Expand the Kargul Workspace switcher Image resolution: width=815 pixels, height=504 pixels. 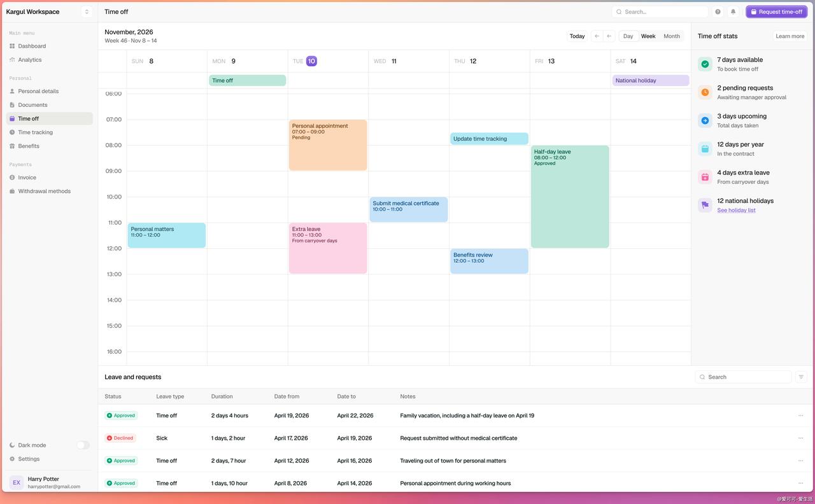tap(87, 11)
